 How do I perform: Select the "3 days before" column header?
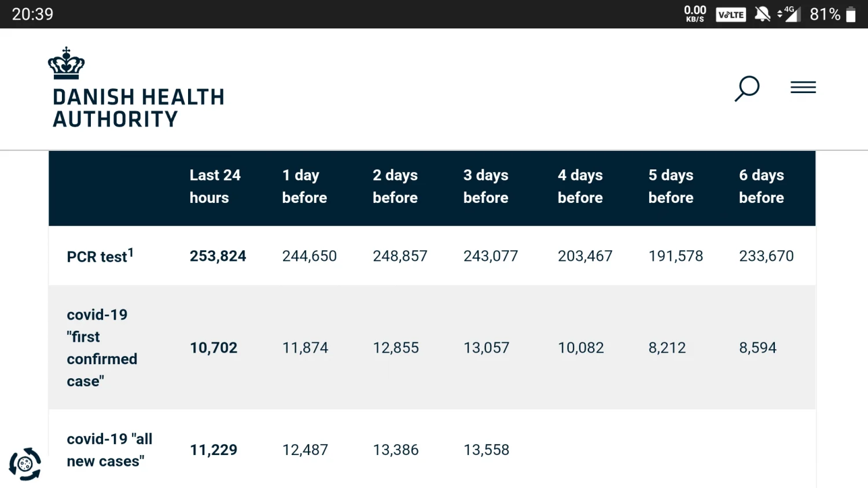[486, 186]
